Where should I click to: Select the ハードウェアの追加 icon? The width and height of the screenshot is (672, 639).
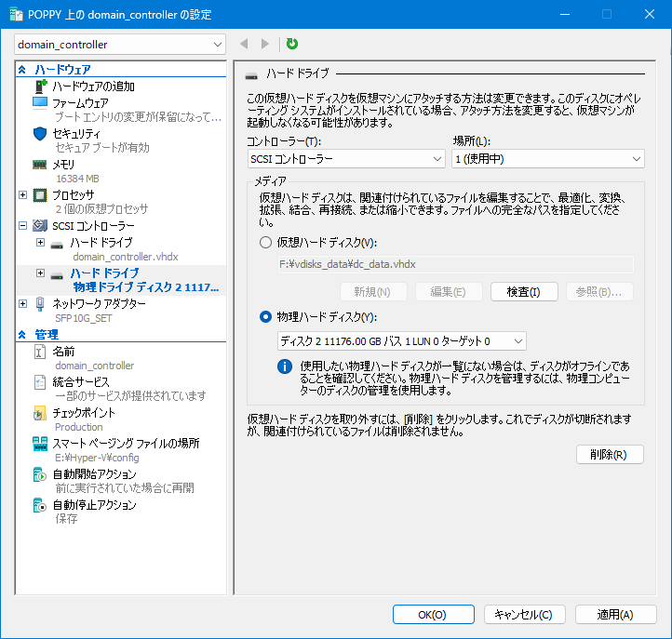tap(40, 87)
